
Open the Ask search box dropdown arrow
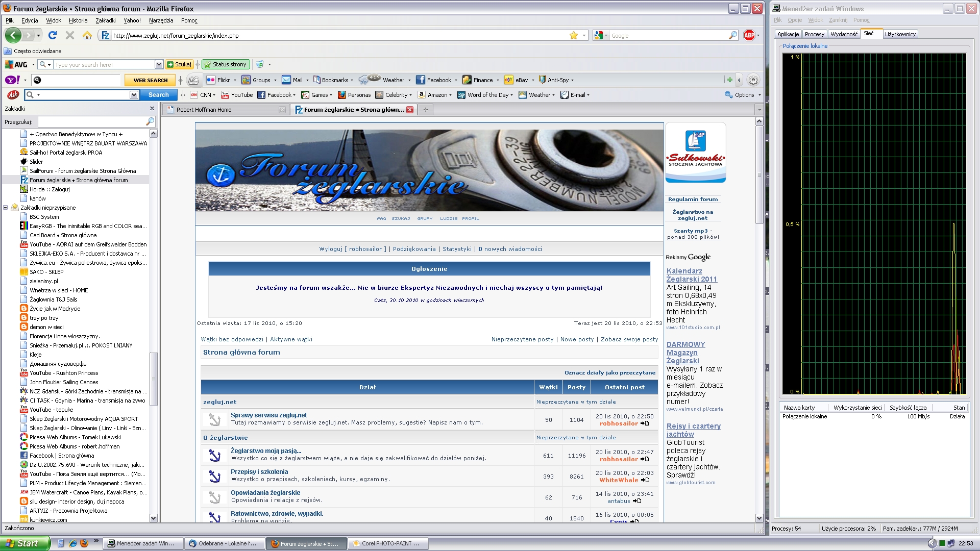134,95
